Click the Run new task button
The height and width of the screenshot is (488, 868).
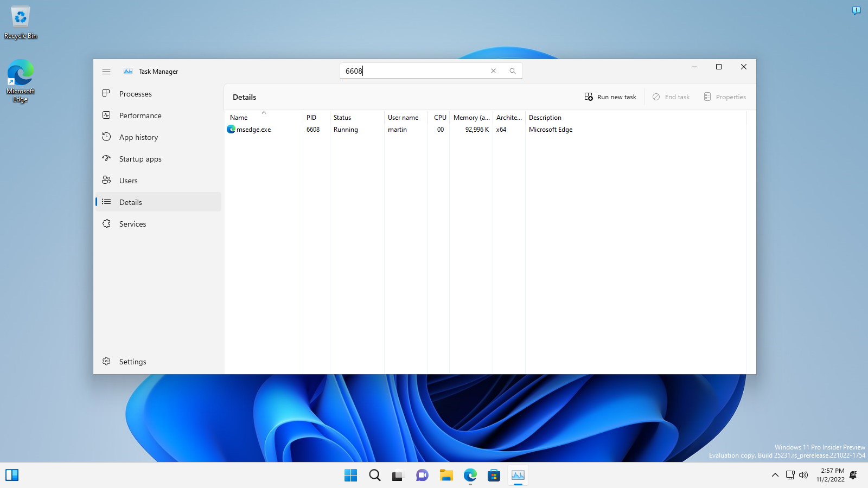(610, 97)
